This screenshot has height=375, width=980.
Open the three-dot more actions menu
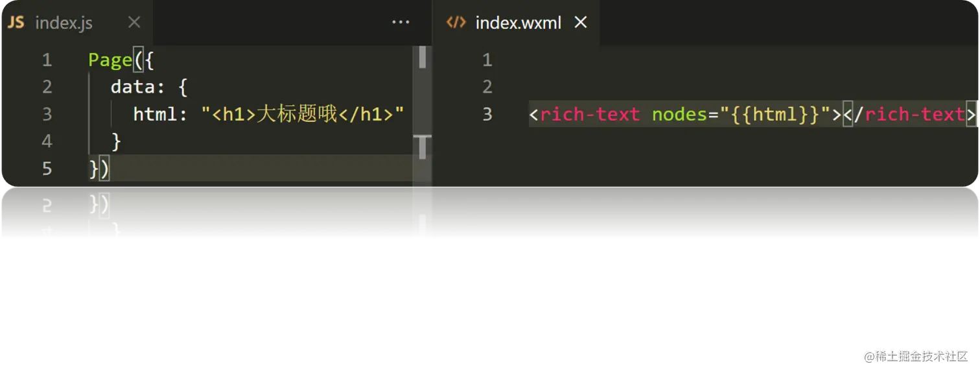tap(401, 23)
